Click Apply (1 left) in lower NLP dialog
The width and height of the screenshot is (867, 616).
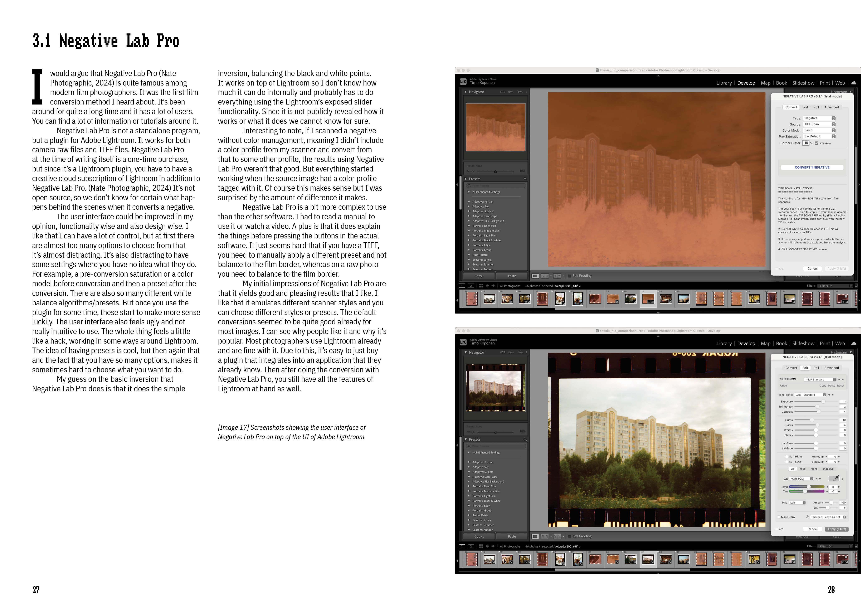pos(837,529)
